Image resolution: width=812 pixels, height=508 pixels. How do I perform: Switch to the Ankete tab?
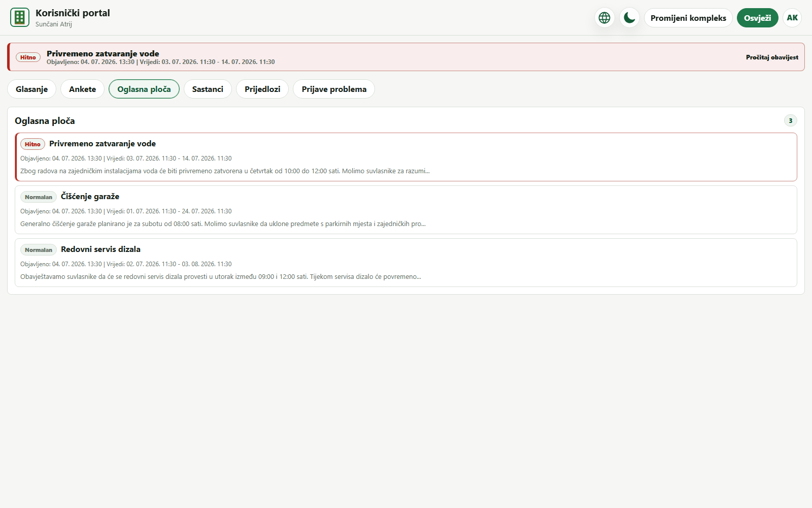pyautogui.click(x=82, y=89)
